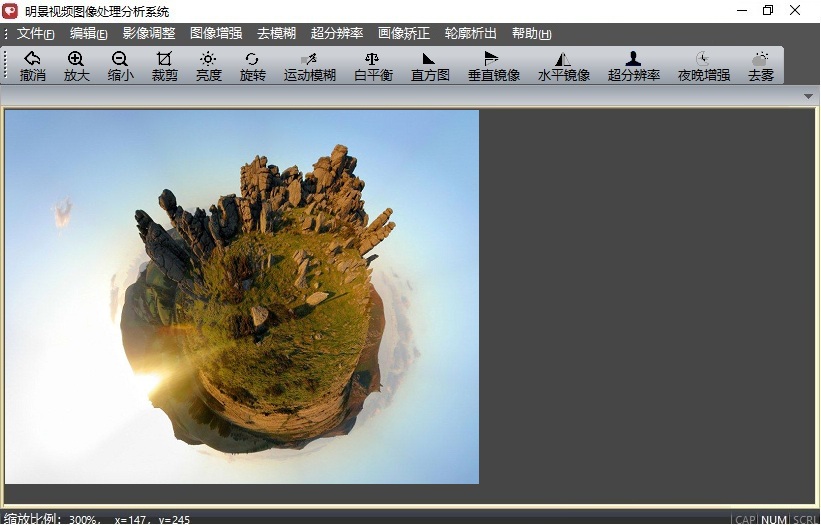Open the Image Enhancement (图像增强) menu

(x=215, y=34)
